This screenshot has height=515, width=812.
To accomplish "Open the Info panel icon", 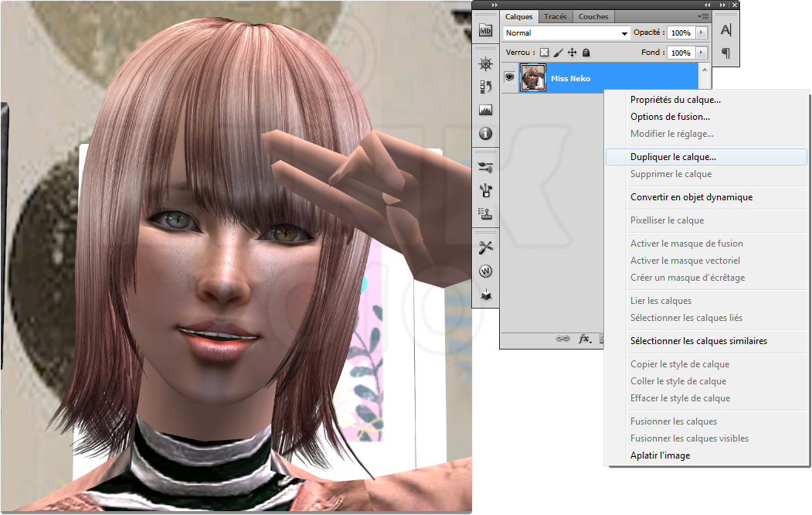I will (485, 134).
